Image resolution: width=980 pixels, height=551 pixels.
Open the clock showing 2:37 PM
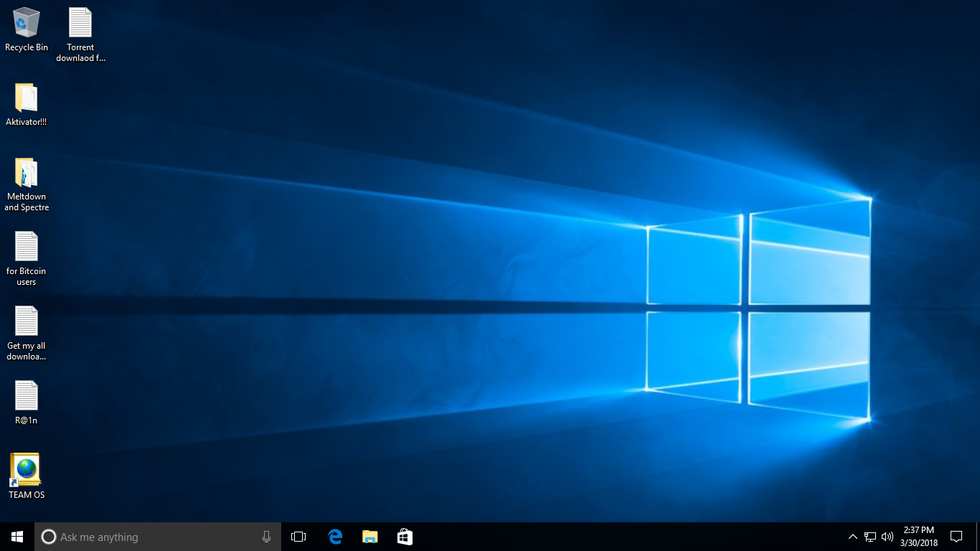[x=919, y=537]
